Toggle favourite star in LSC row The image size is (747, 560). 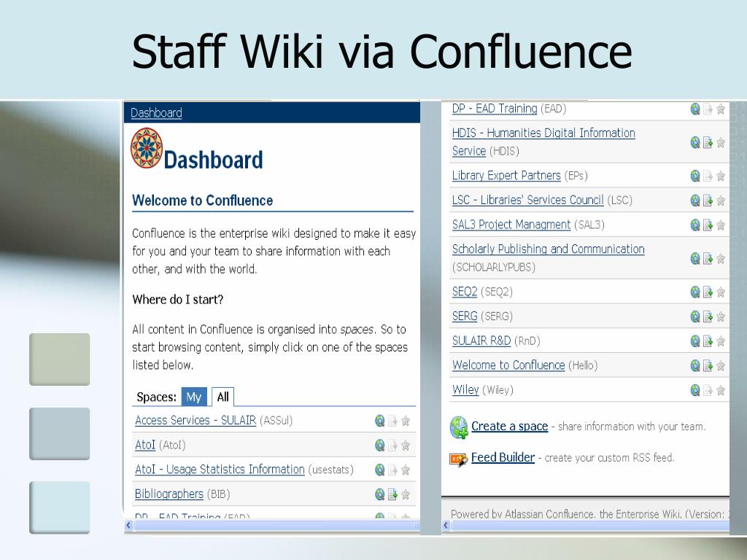click(x=721, y=201)
